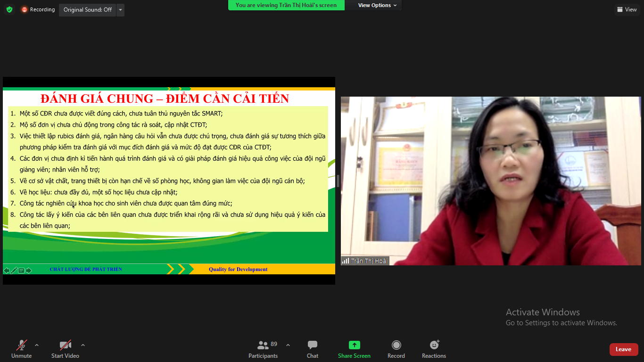Click Trần Thị Hoài's video thumbnail
644x362 pixels.
491,181
